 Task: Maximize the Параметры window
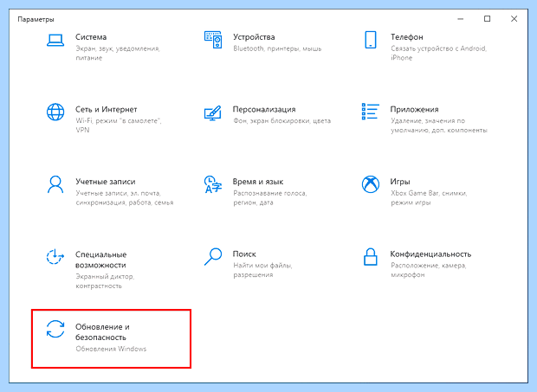click(x=488, y=19)
